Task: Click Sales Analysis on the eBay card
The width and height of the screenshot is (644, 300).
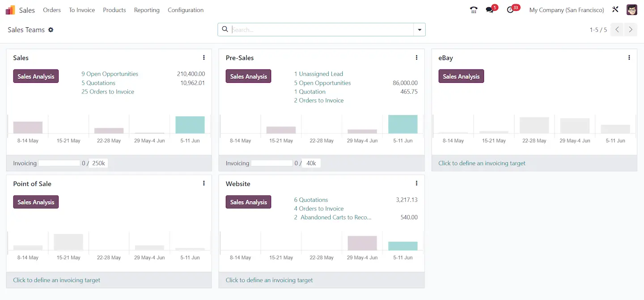Action: point(461,76)
